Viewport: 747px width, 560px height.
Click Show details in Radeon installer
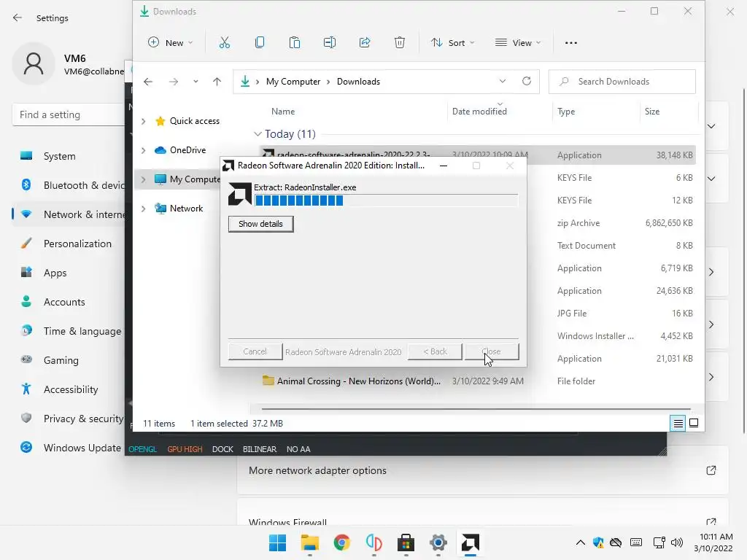point(260,224)
